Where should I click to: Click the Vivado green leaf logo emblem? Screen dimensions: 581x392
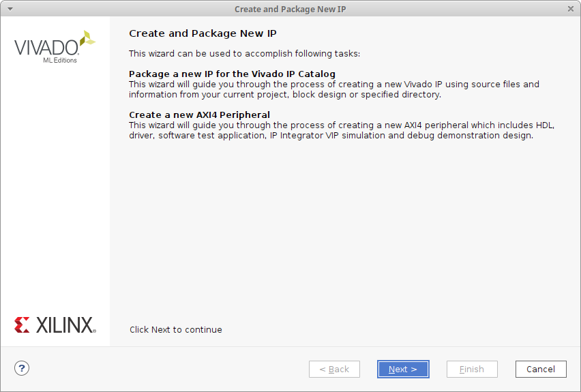click(x=87, y=39)
